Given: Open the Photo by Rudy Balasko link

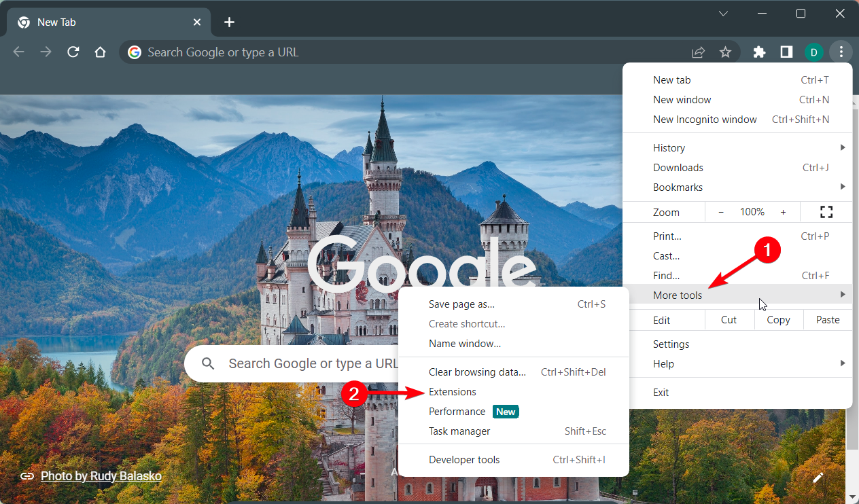Looking at the screenshot, I should point(101,476).
